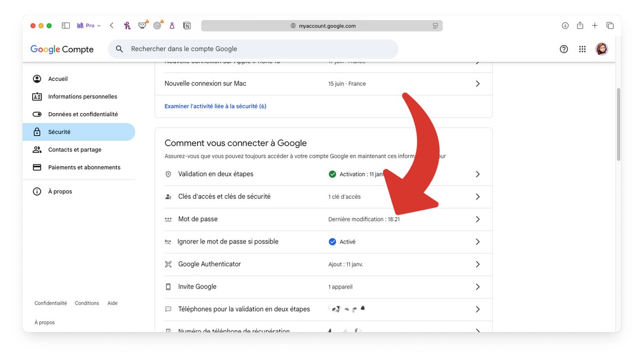644x362 pixels.
Task: Click the page vertical scrollbar
Action: point(618,124)
